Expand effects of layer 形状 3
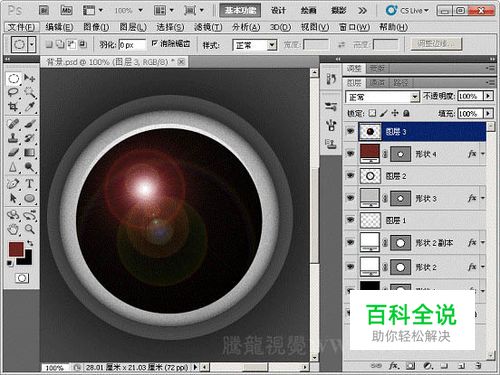Viewport: 500px width, 375px height. (x=483, y=198)
